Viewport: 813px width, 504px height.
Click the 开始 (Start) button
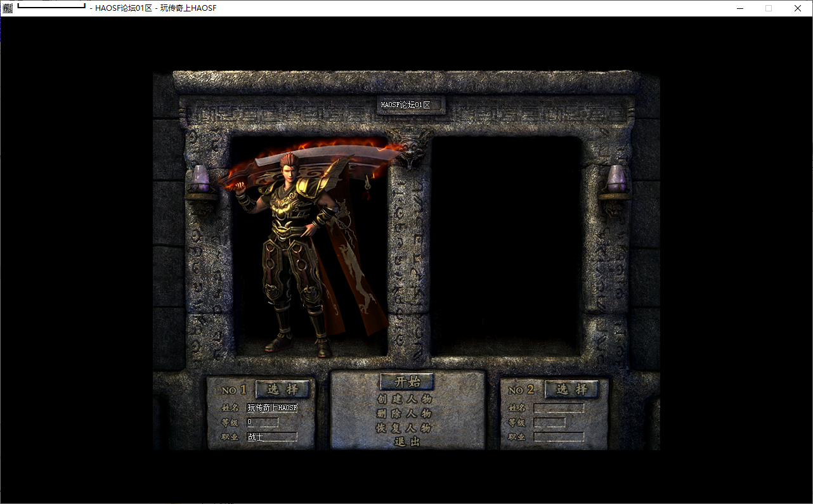point(407,382)
